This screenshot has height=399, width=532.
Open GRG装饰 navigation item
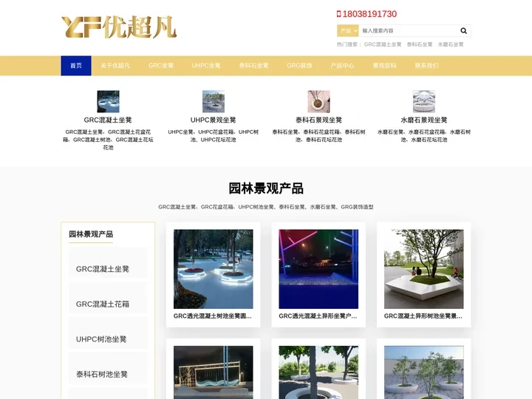299,66
